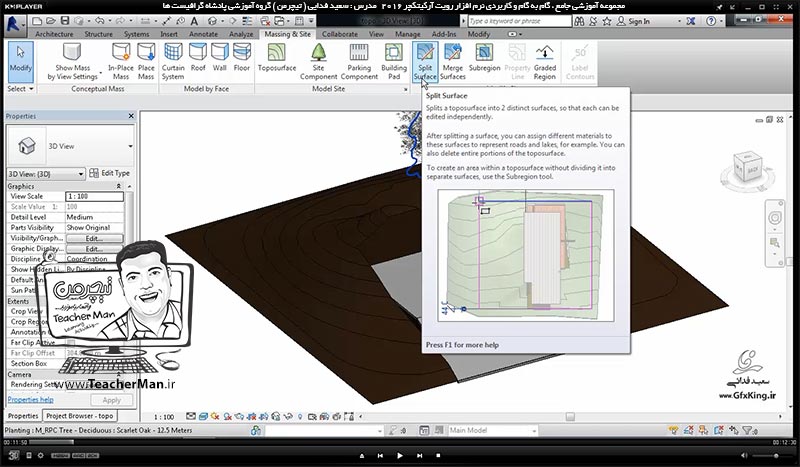Open the Collaborate ribbon tab
The width and height of the screenshot is (800, 467).
(340, 34)
